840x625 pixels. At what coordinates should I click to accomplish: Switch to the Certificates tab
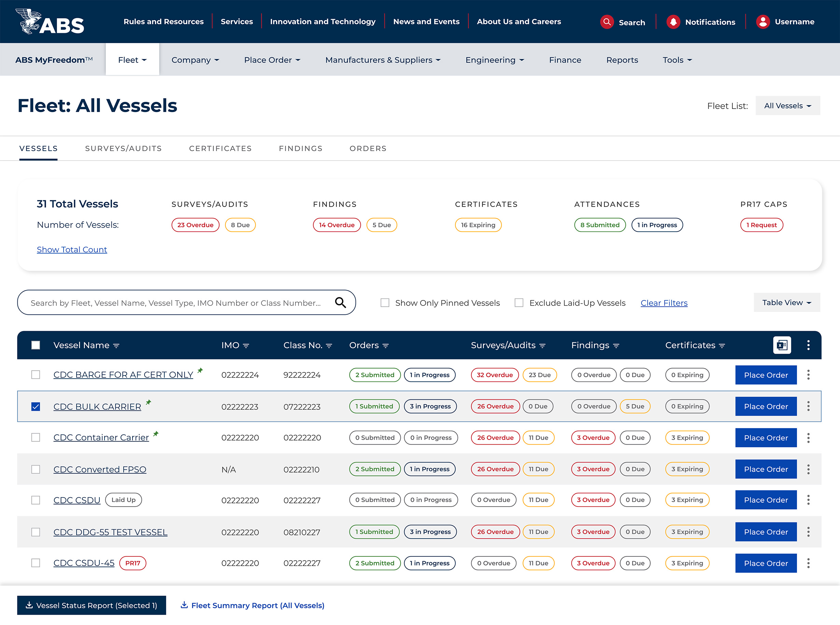click(220, 148)
